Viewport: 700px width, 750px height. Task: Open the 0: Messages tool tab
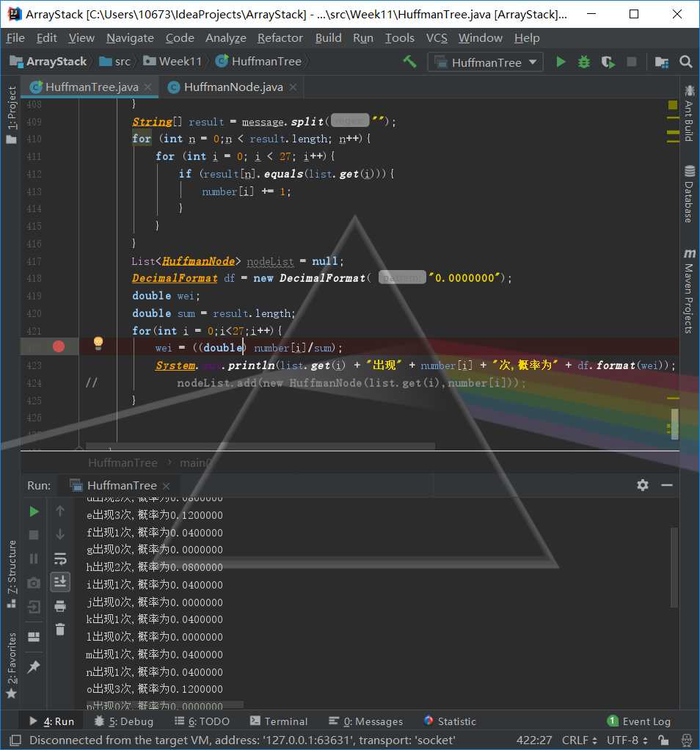[x=366, y=721]
